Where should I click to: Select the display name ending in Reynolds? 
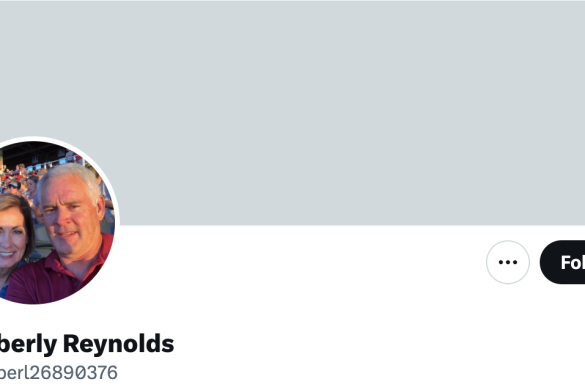tap(86, 344)
